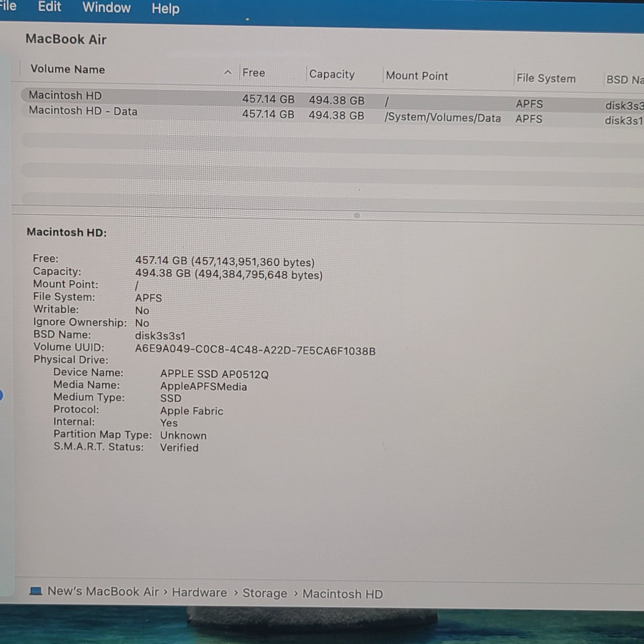Screen dimensions: 644x644
Task: Open the Help menu
Action: (165, 9)
